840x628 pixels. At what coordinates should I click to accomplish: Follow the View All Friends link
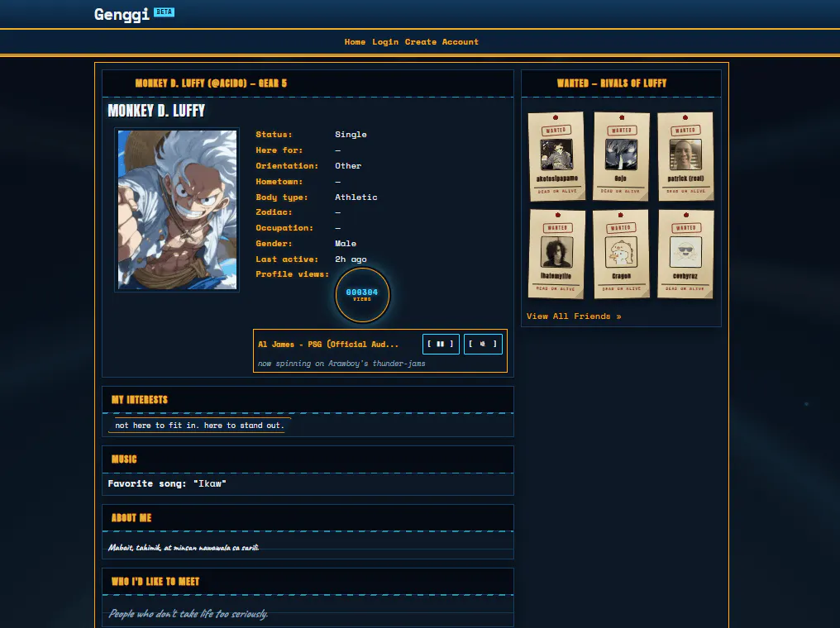[574, 316]
